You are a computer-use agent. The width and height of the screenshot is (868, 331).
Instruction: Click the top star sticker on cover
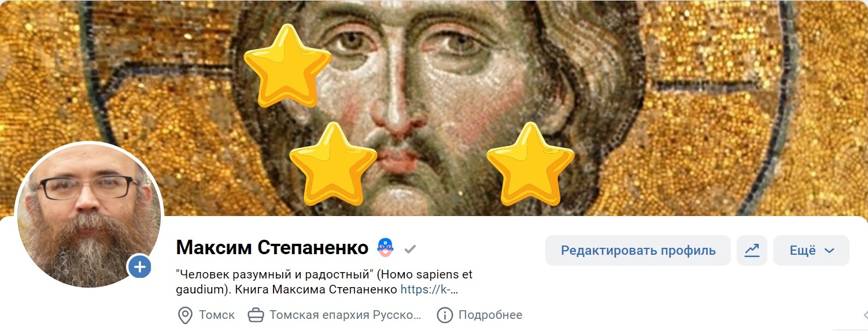(287, 65)
